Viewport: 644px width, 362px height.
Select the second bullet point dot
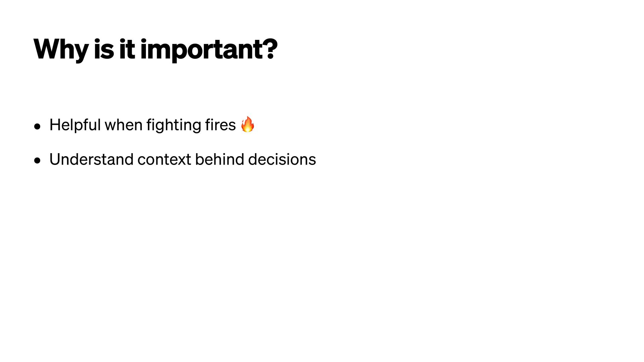click(37, 161)
